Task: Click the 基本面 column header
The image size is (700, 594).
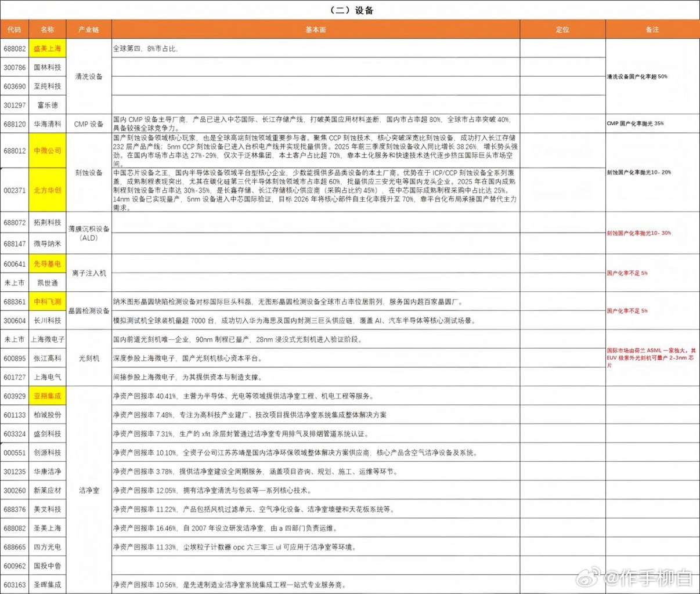Action: 316,30
